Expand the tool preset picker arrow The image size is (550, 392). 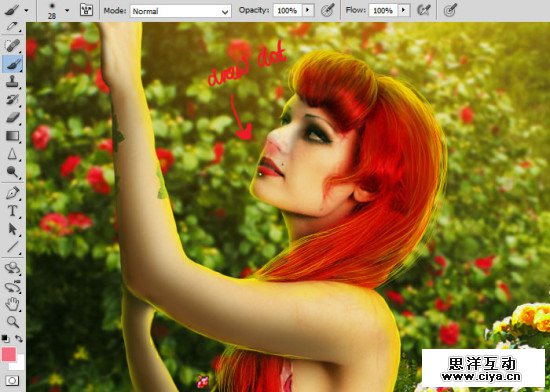click(x=26, y=11)
